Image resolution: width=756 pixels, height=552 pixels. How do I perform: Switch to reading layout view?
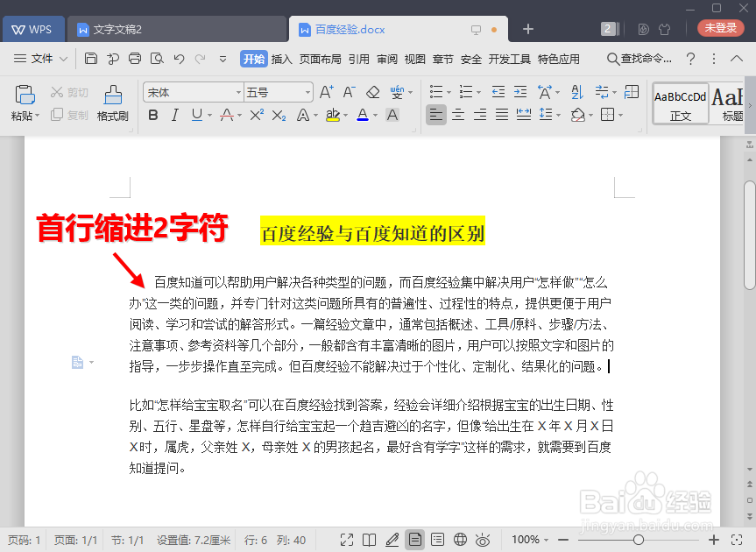click(x=370, y=540)
